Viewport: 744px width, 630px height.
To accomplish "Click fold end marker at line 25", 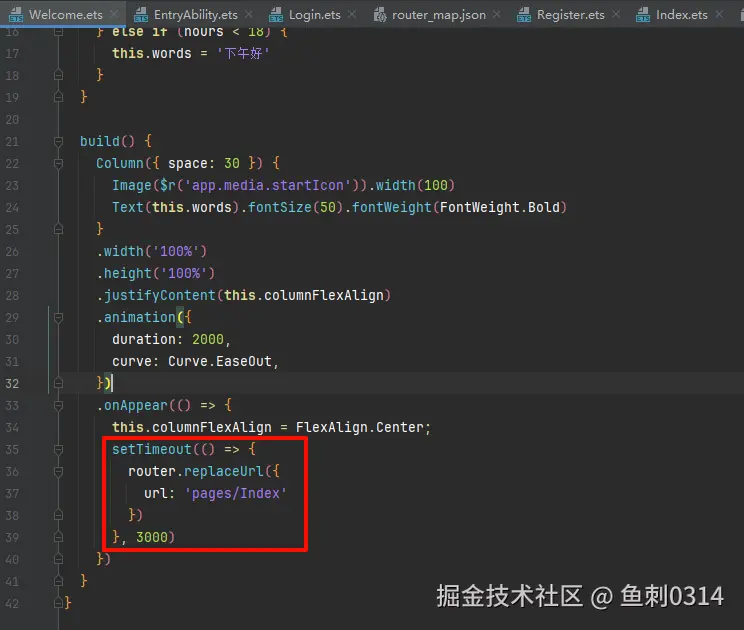I will 58,230.
